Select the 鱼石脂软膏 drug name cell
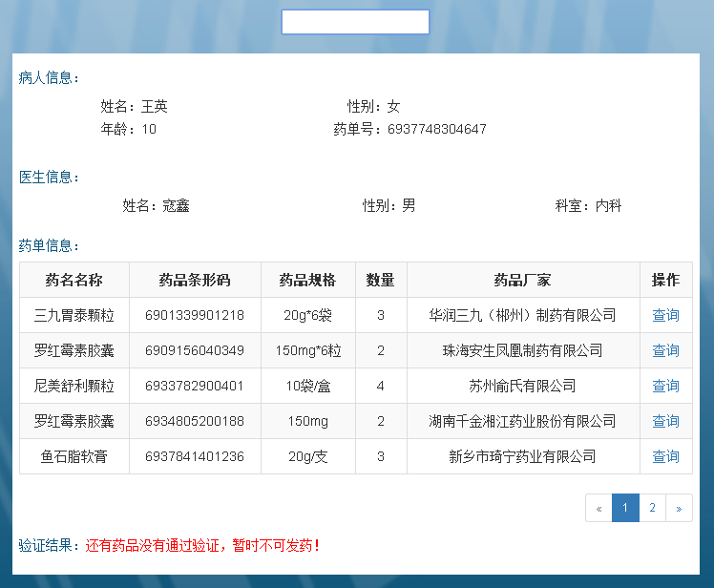The image size is (714, 588). pyautogui.click(x=74, y=456)
